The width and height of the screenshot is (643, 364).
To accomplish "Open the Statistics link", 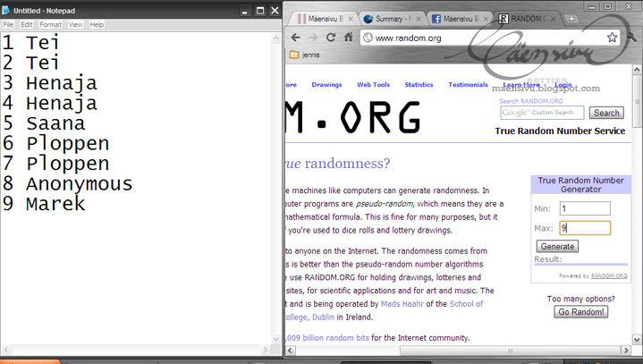I will click(419, 85).
